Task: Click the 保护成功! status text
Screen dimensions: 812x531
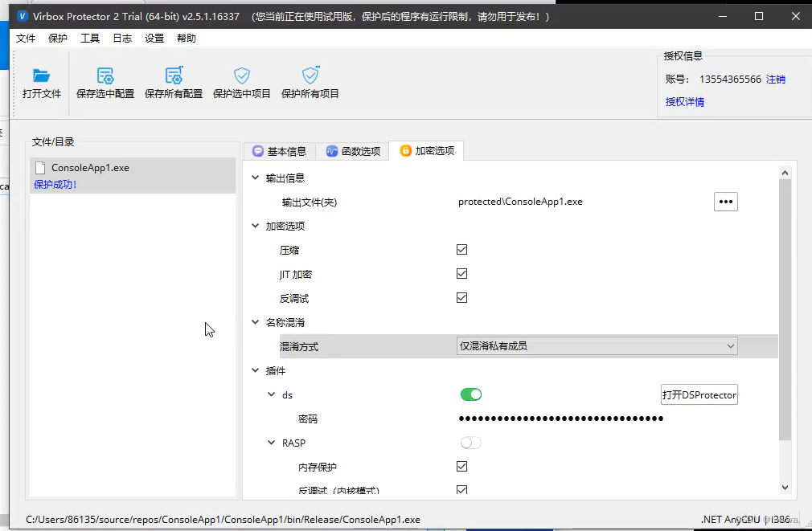Action: click(x=55, y=184)
